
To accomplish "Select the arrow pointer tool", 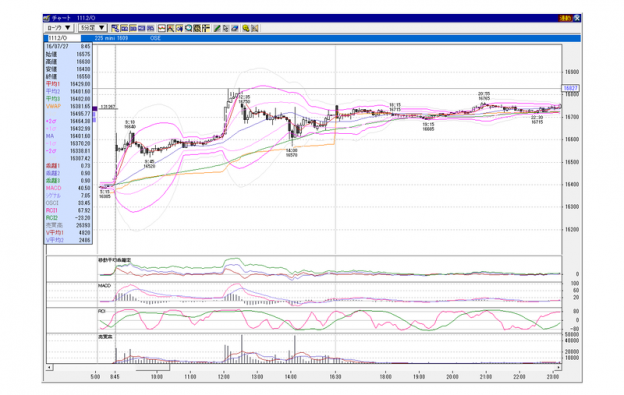I will [x=226, y=28].
